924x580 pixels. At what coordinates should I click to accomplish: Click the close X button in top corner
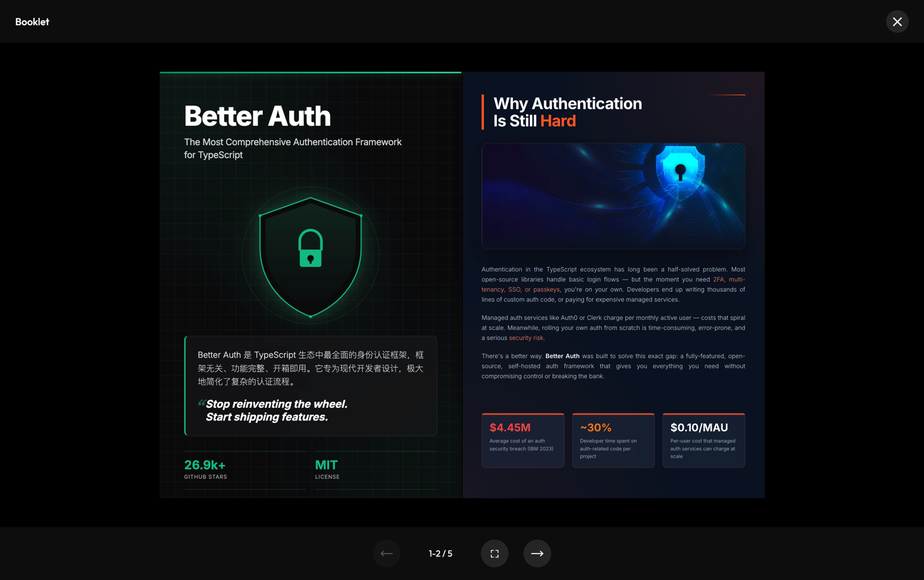[x=897, y=21]
